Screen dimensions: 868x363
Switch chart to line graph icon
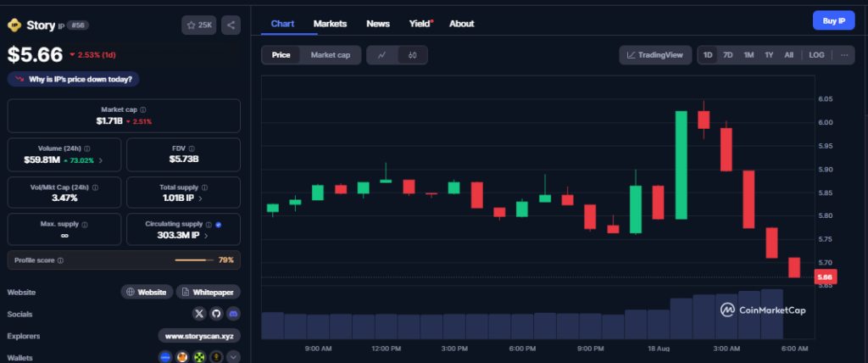[382, 55]
